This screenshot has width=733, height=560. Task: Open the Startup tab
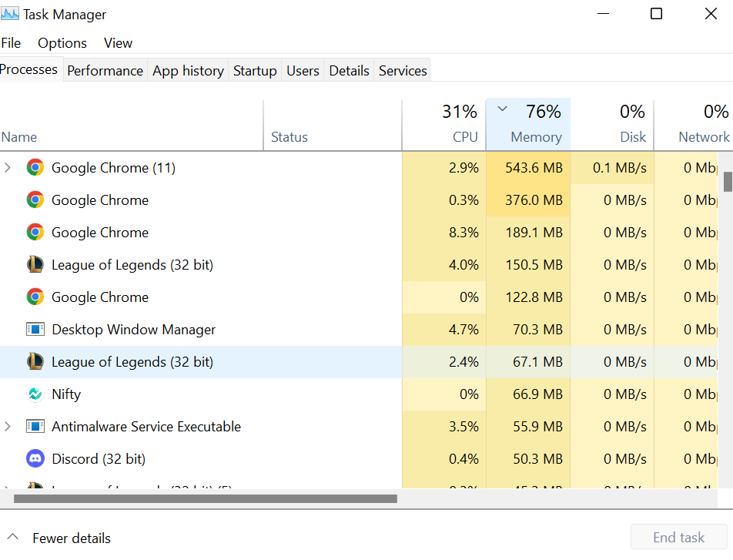click(x=255, y=71)
